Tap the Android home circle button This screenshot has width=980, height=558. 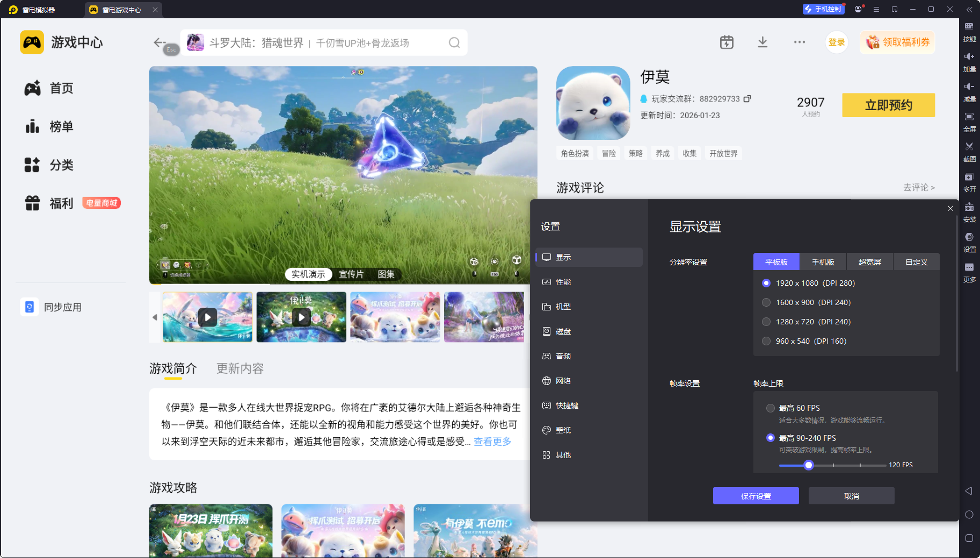[969, 514]
